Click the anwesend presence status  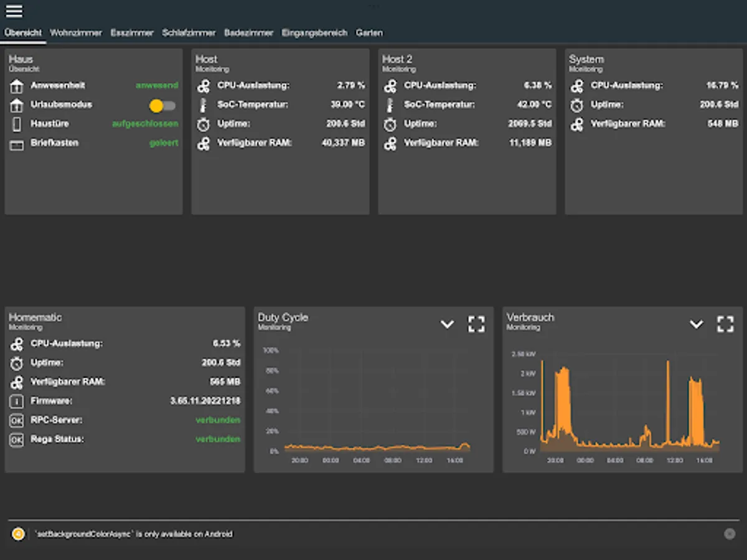pyautogui.click(x=157, y=85)
